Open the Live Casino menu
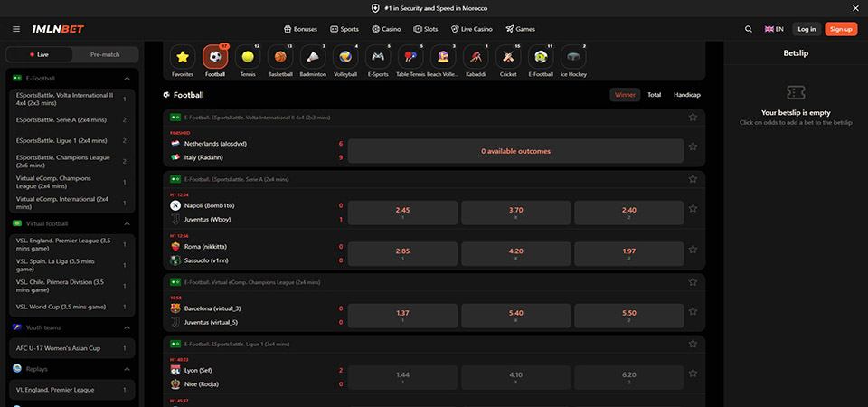Image resolution: width=868 pixels, height=407 pixels. click(x=472, y=29)
